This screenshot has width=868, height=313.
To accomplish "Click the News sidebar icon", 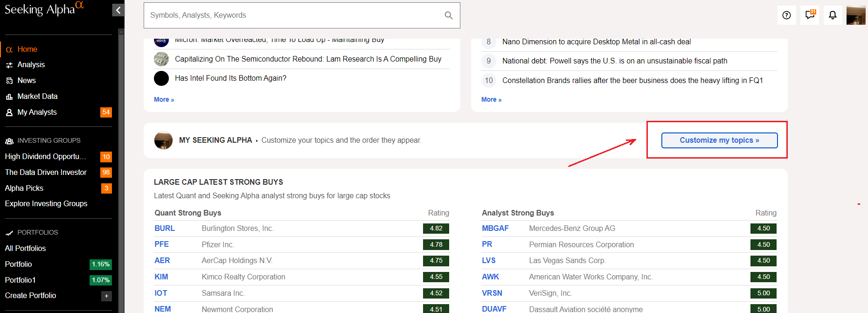I will (x=9, y=81).
